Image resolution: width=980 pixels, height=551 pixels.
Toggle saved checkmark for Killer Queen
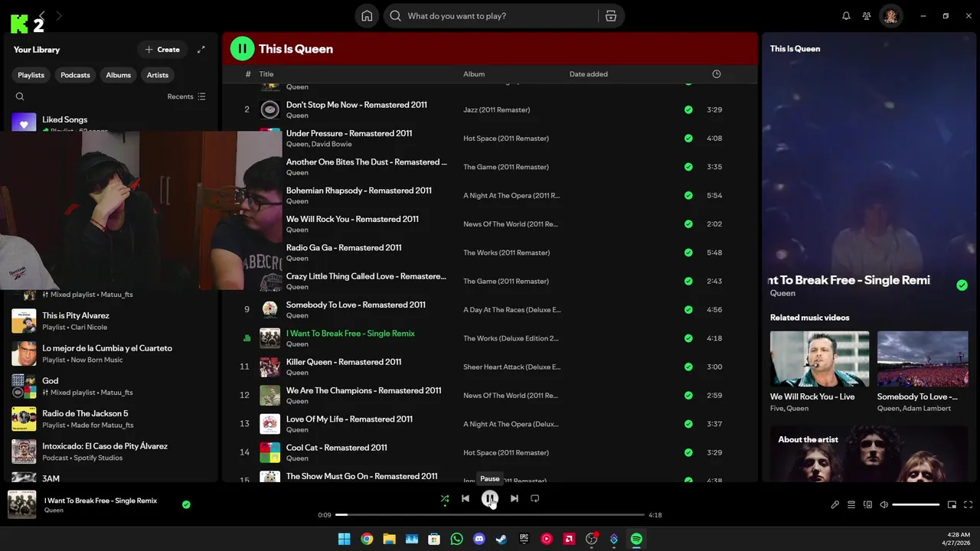688,367
